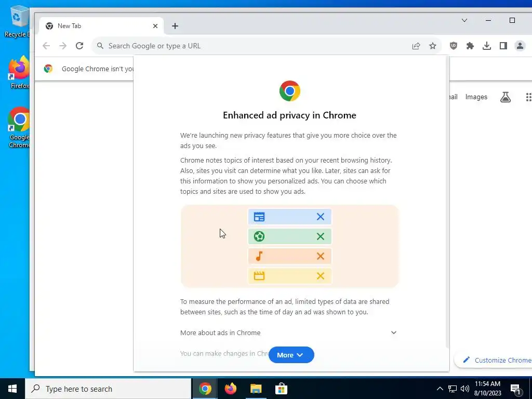Viewport: 532px width, 399px height.
Task: Remove the green soccer topic with X
Action: [320, 236]
